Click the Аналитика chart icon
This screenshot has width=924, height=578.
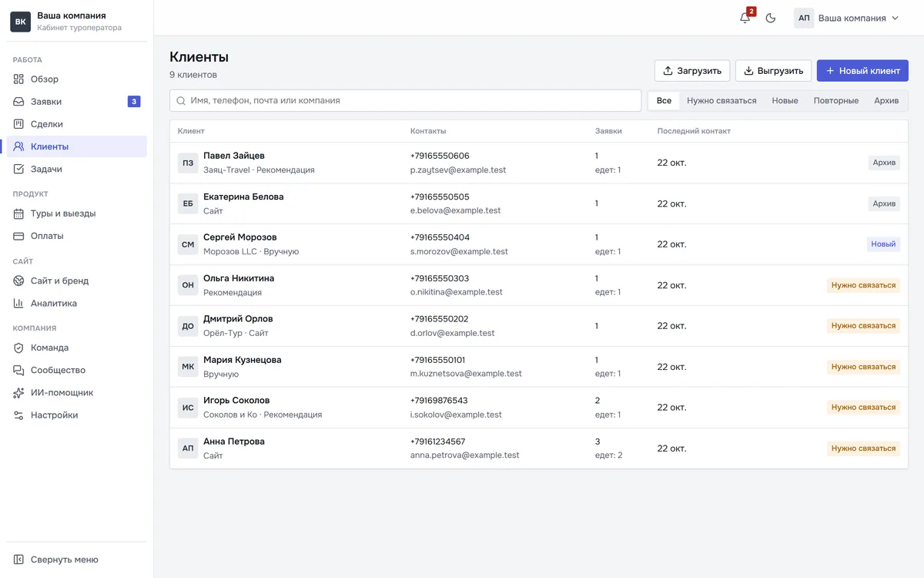click(19, 303)
